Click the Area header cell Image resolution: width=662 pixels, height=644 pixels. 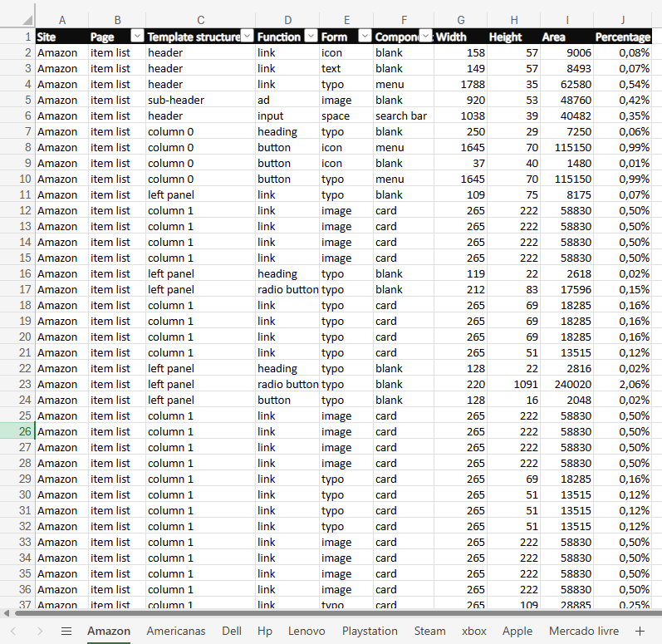567,37
